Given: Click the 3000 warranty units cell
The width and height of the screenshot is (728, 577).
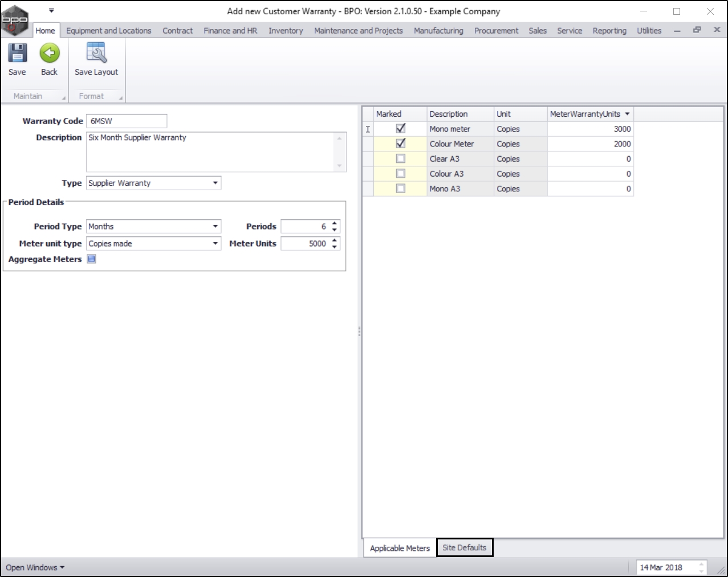Looking at the screenshot, I should pos(591,129).
